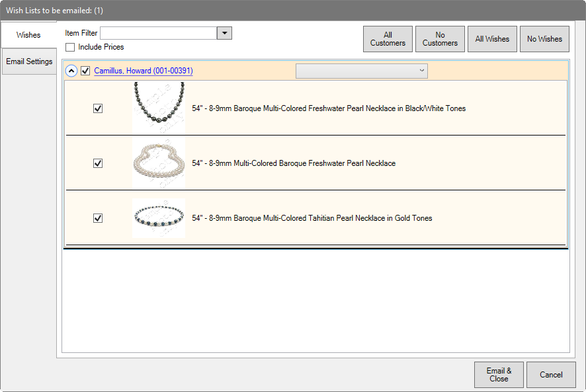Open the Email Settings tab
The height and width of the screenshot is (392, 586).
pyautogui.click(x=29, y=61)
